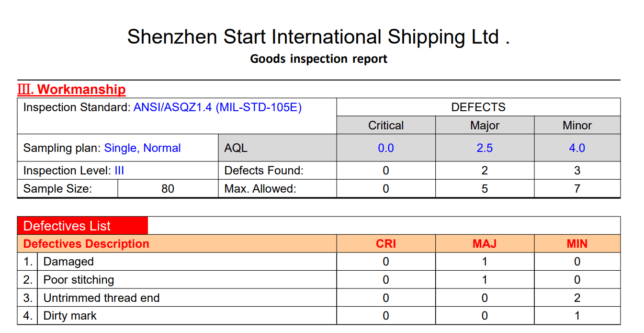
Task: Select the MAJ column header
Action: coord(485,244)
